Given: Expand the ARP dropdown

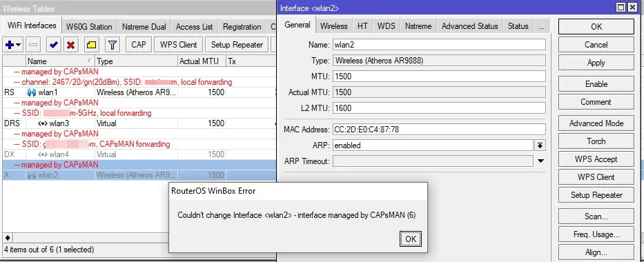Looking at the screenshot, I should [x=540, y=145].
